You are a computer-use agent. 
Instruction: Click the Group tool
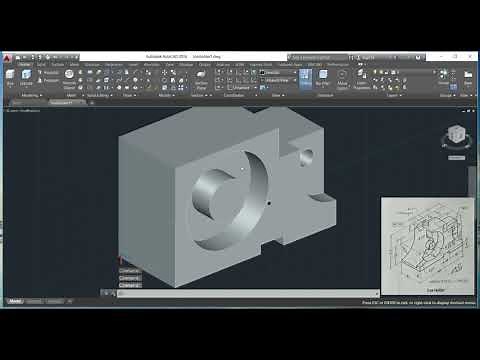[443, 77]
